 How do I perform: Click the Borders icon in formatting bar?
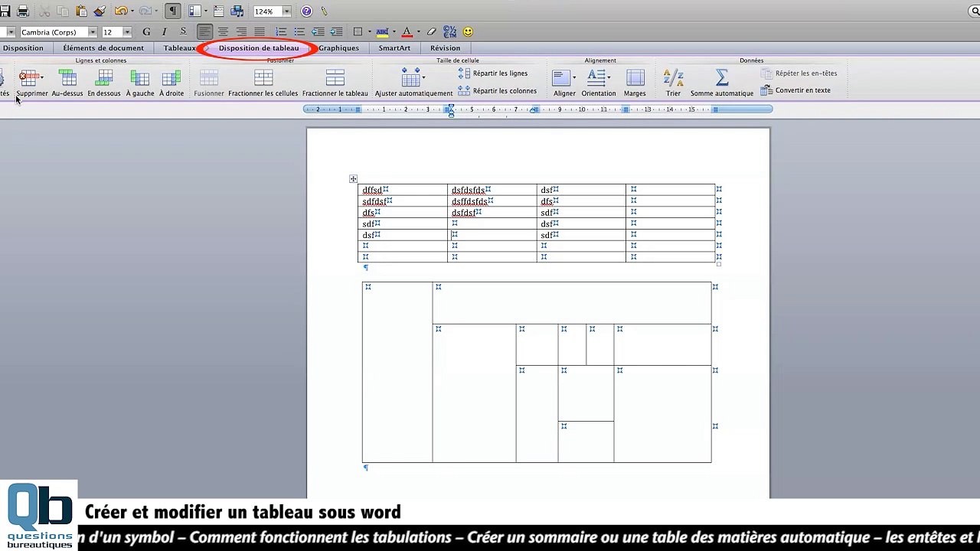tap(358, 32)
